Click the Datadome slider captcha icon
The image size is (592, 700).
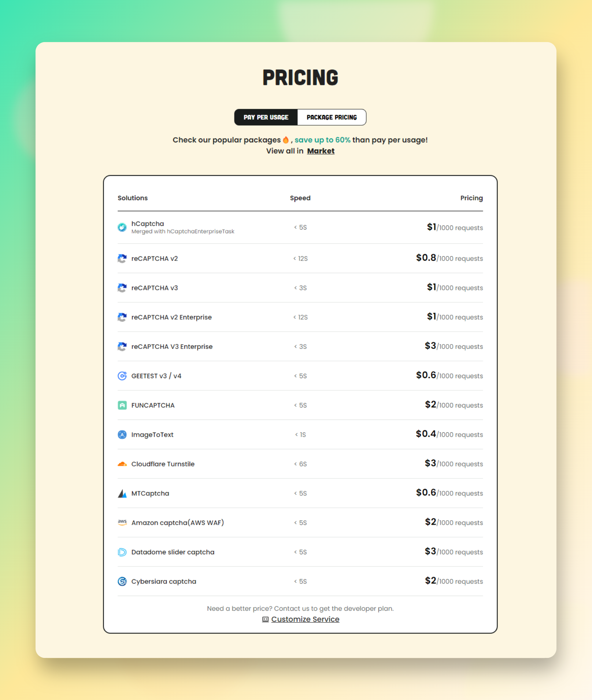point(122,552)
